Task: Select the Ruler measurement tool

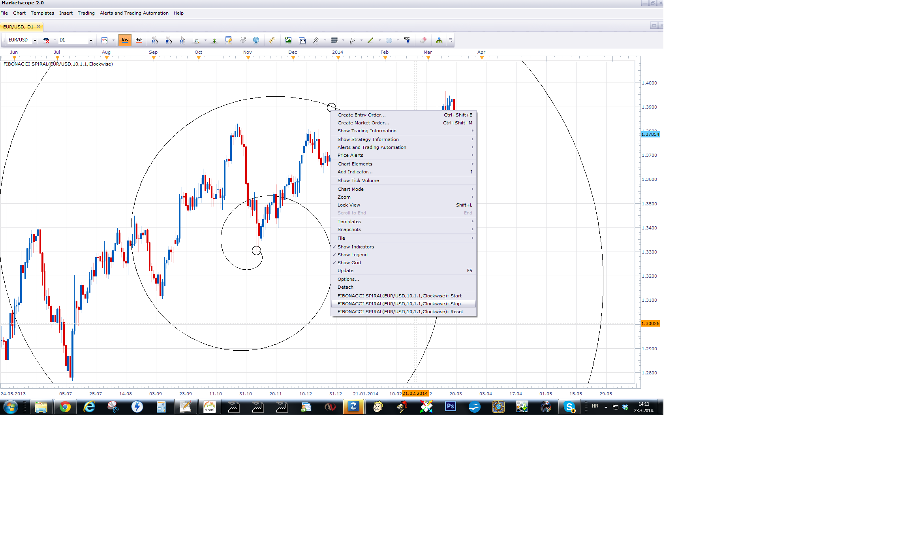Action: pyautogui.click(x=272, y=40)
